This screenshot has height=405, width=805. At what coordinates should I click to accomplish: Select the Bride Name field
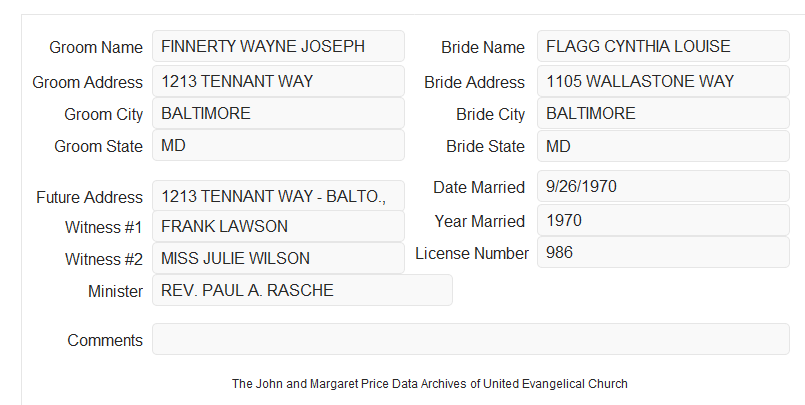click(663, 46)
